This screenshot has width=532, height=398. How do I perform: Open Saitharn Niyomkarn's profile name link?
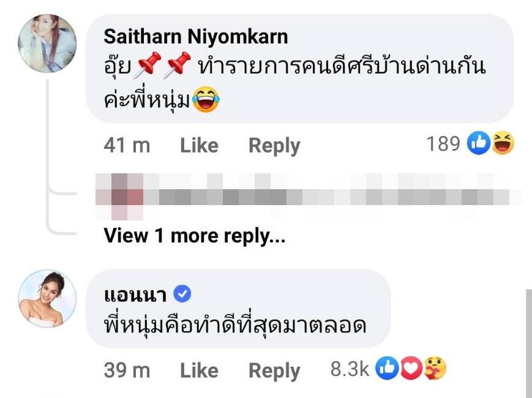(195, 36)
